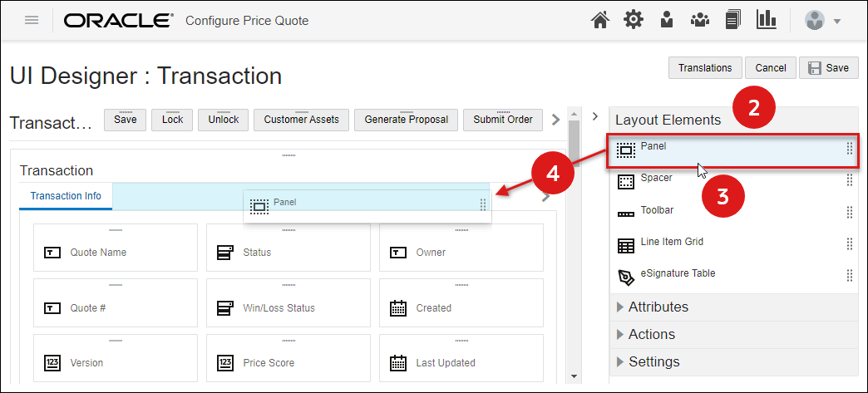Viewport: 868px width, 393px height.
Task: Select the Quote Name attribute field
Action: click(x=116, y=252)
